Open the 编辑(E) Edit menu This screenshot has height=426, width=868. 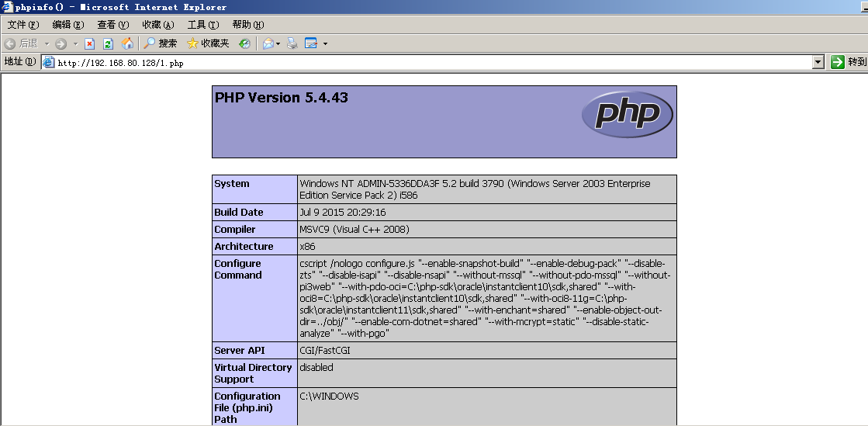(x=68, y=24)
